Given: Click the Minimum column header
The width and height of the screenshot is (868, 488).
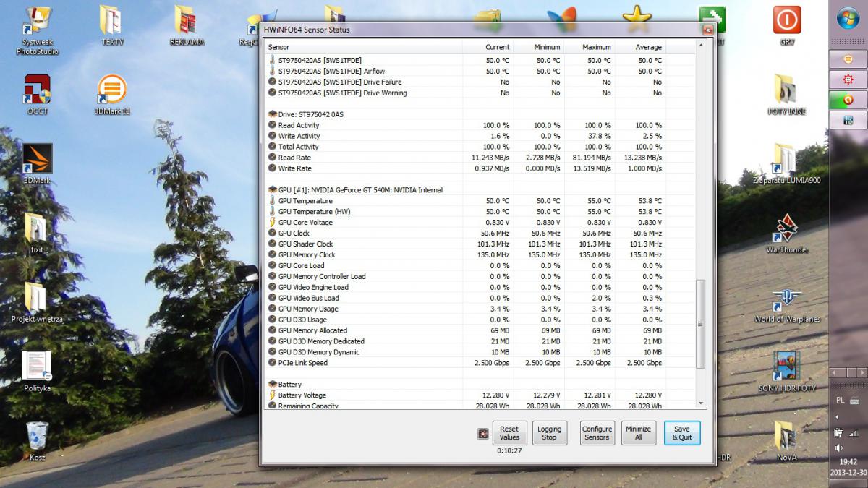Looking at the screenshot, I should click(x=539, y=47).
